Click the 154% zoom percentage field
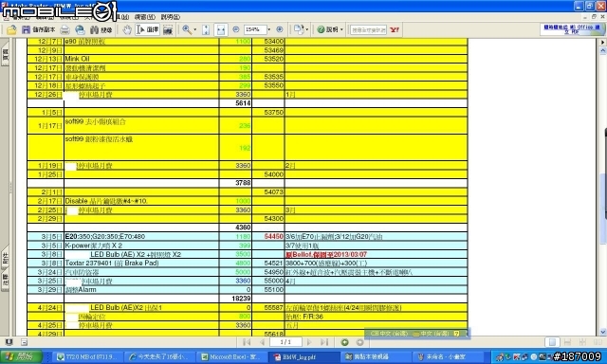Viewport: 607px width, 364px height. [x=255, y=29]
